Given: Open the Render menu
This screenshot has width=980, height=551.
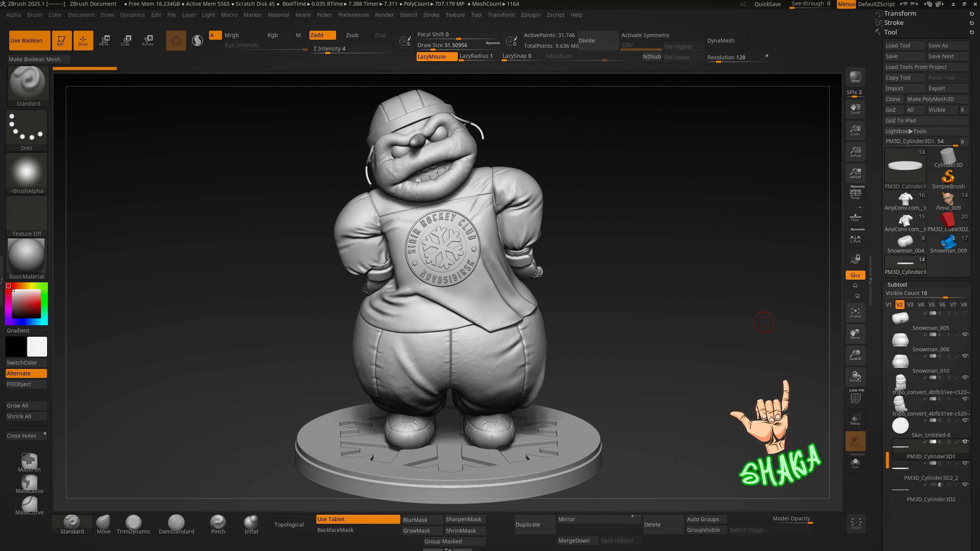Looking at the screenshot, I should tap(384, 15).
